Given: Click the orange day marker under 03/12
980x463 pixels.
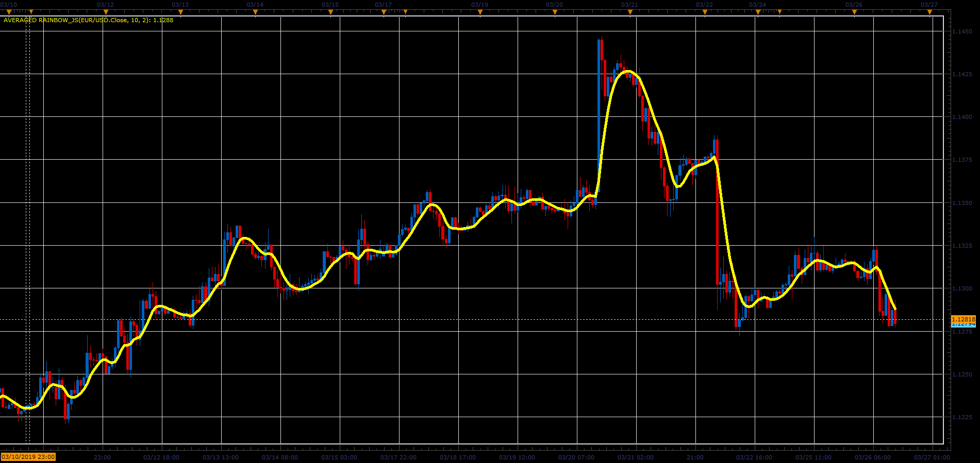Looking at the screenshot, I should pos(106,12).
